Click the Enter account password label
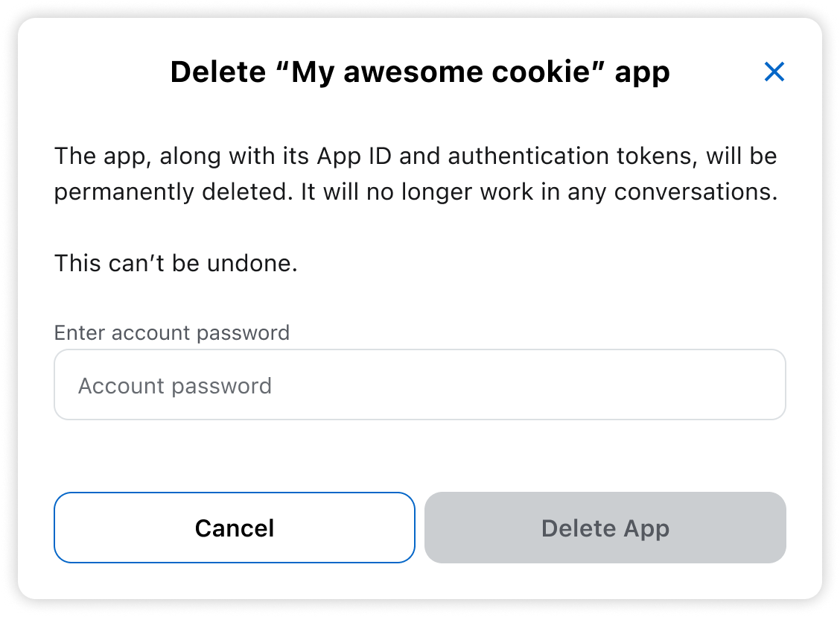Screen dimensions: 840x617 [x=171, y=332]
